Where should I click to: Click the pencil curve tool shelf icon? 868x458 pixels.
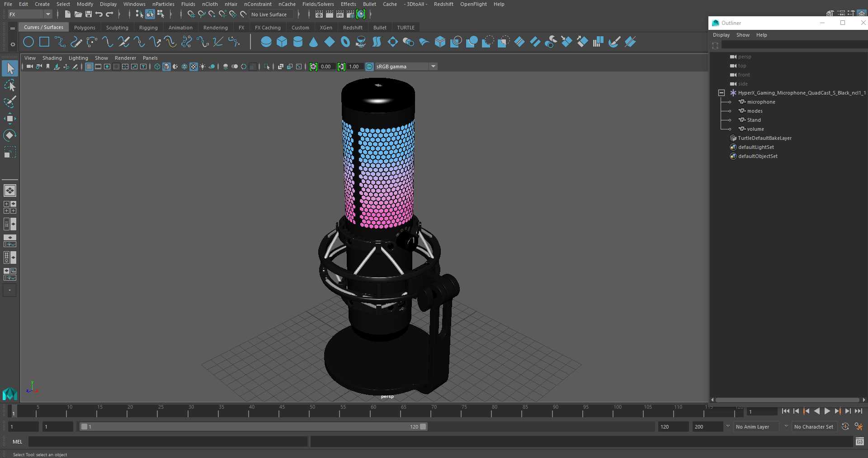[x=76, y=42]
